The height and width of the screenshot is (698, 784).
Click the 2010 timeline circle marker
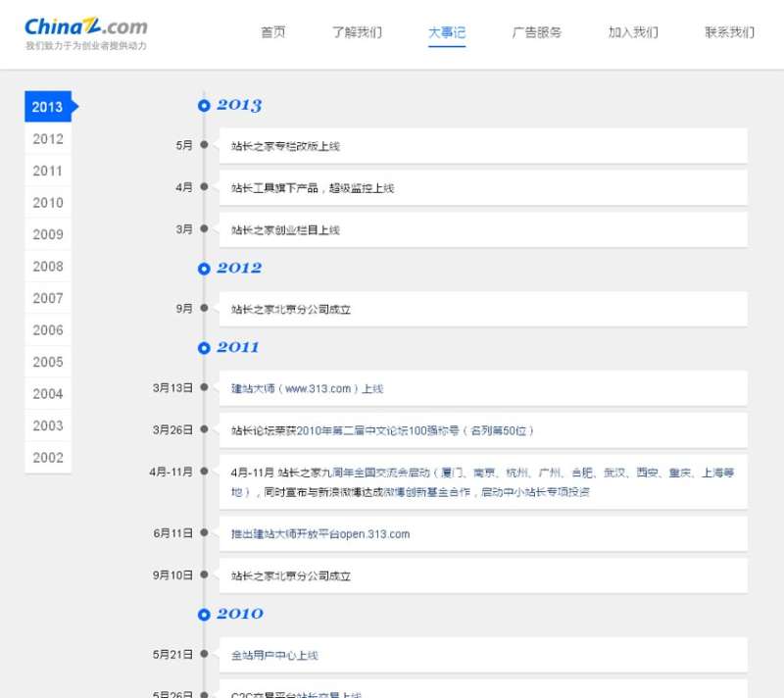(x=204, y=615)
